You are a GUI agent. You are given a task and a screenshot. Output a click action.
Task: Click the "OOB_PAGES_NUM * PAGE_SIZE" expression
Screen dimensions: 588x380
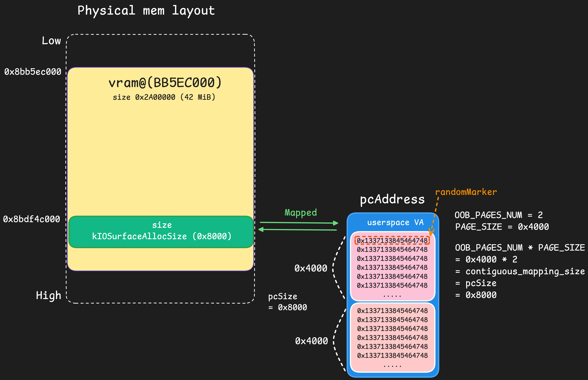(x=520, y=247)
